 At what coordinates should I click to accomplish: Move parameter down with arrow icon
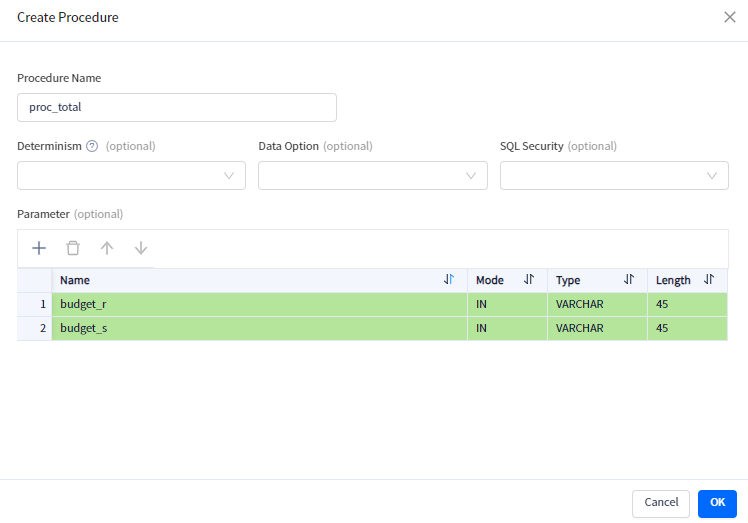(x=141, y=248)
